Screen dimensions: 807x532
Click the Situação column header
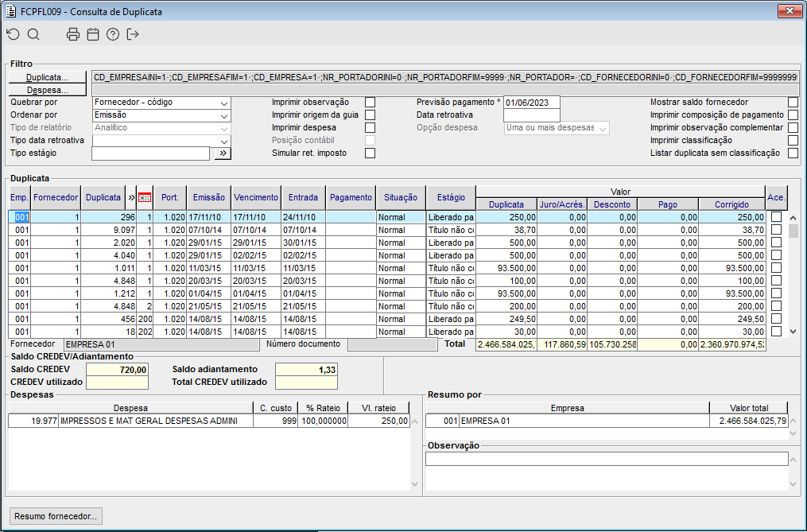[400, 197]
